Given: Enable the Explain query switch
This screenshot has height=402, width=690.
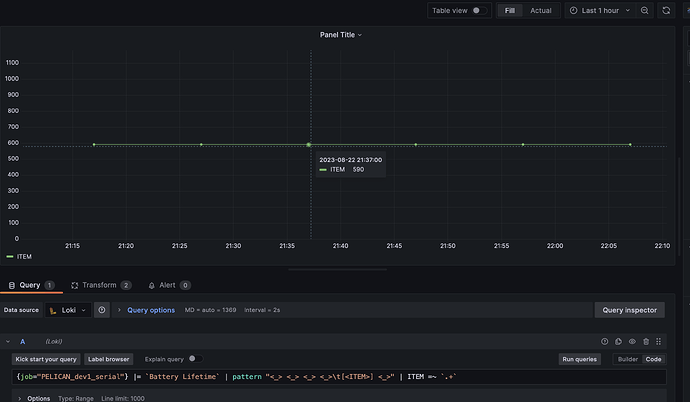Looking at the screenshot, I should click(x=195, y=358).
